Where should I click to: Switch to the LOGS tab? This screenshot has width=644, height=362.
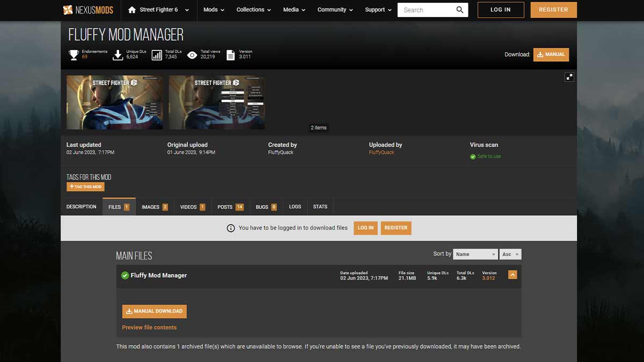click(x=295, y=206)
